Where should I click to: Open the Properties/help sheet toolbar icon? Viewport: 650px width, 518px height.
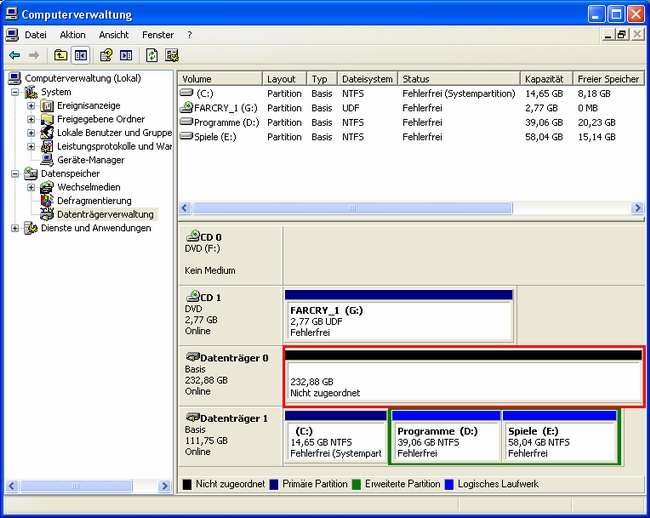point(106,55)
